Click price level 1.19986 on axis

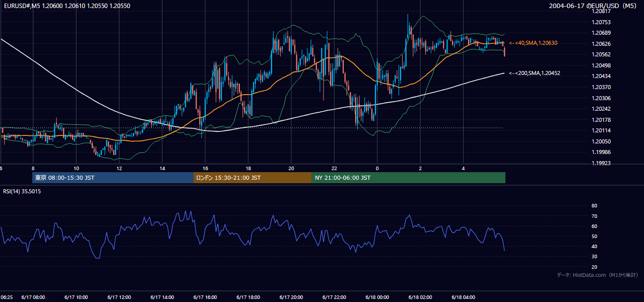[601, 152]
